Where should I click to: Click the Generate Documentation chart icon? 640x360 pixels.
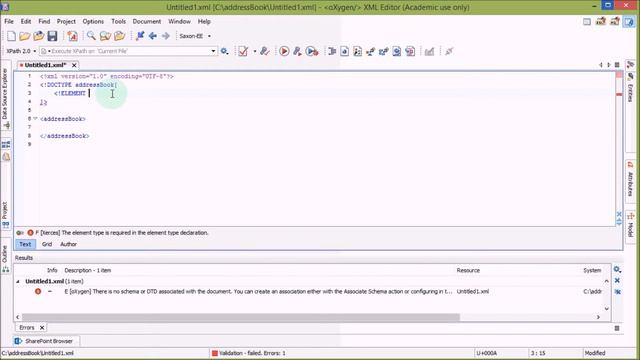[x=429, y=51]
